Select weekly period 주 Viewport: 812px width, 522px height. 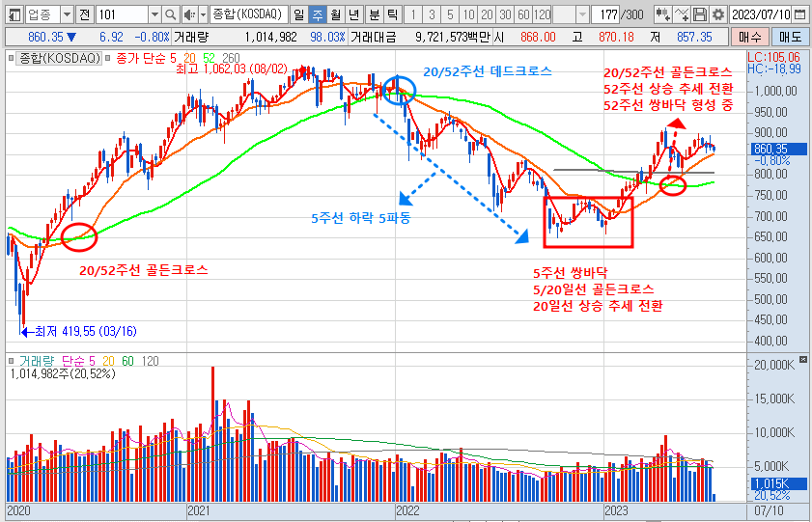click(x=317, y=14)
